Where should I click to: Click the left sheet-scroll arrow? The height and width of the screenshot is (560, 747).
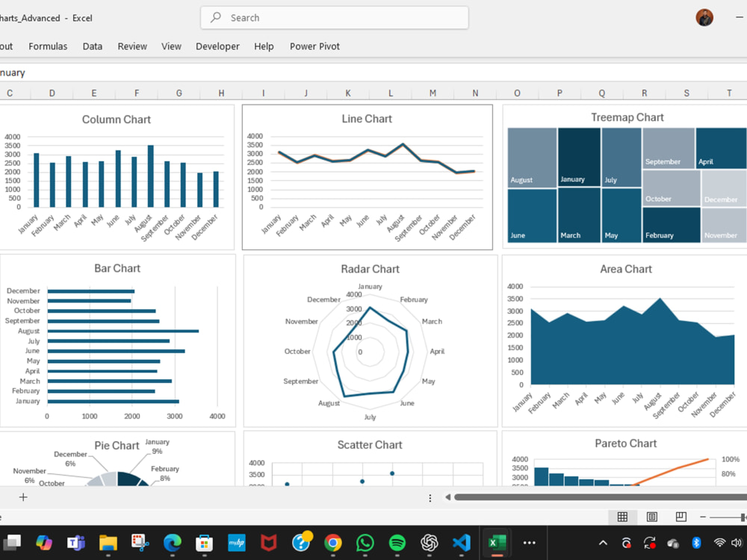(x=447, y=497)
